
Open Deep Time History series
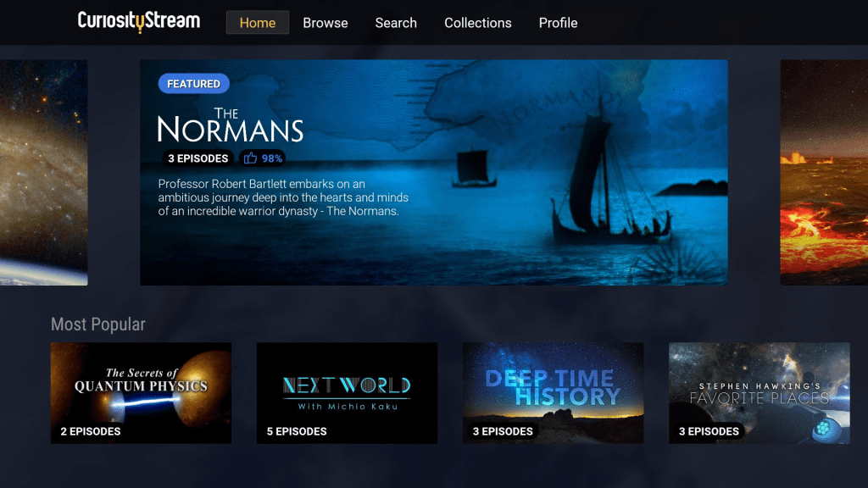553,391
